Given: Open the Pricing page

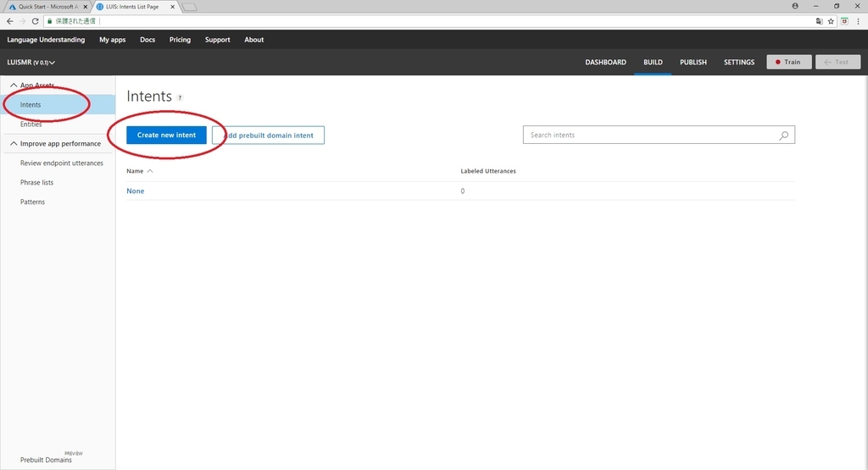Looking at the screenshot, I should tap(180, 40).
